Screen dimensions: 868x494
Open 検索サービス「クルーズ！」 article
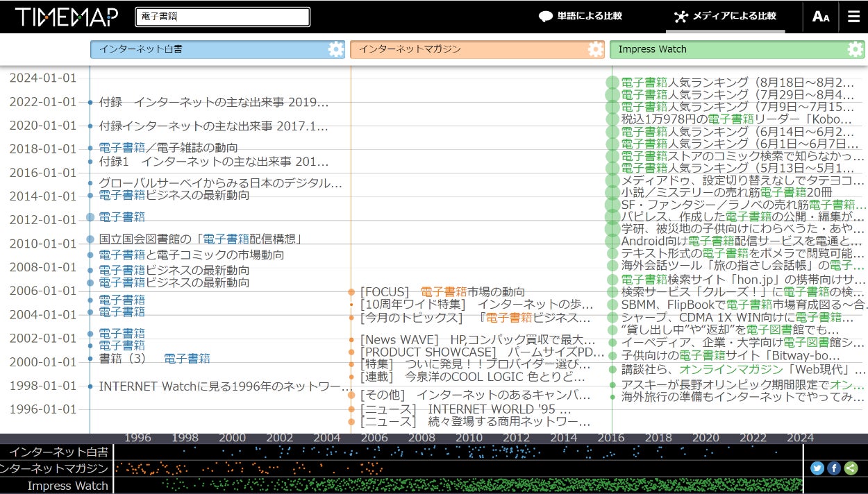click(x=743, y=292)
